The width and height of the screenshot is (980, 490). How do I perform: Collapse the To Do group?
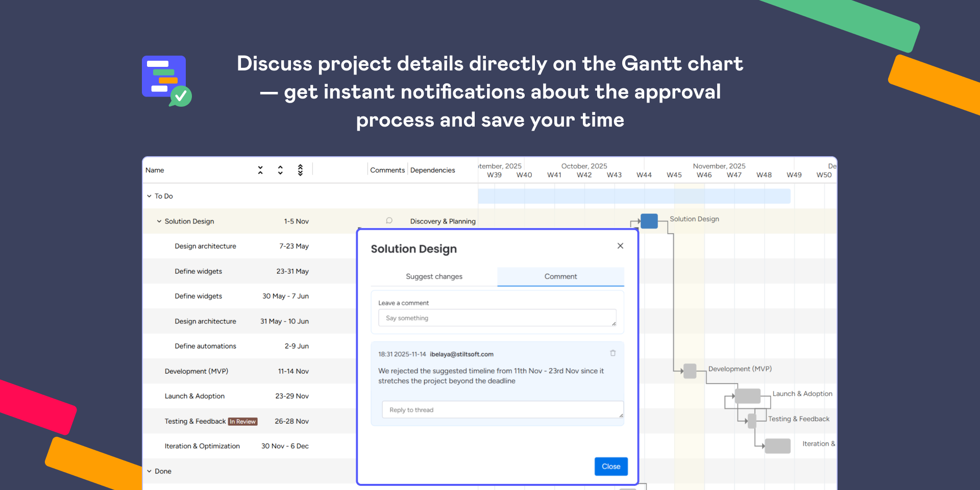[149, 196]
